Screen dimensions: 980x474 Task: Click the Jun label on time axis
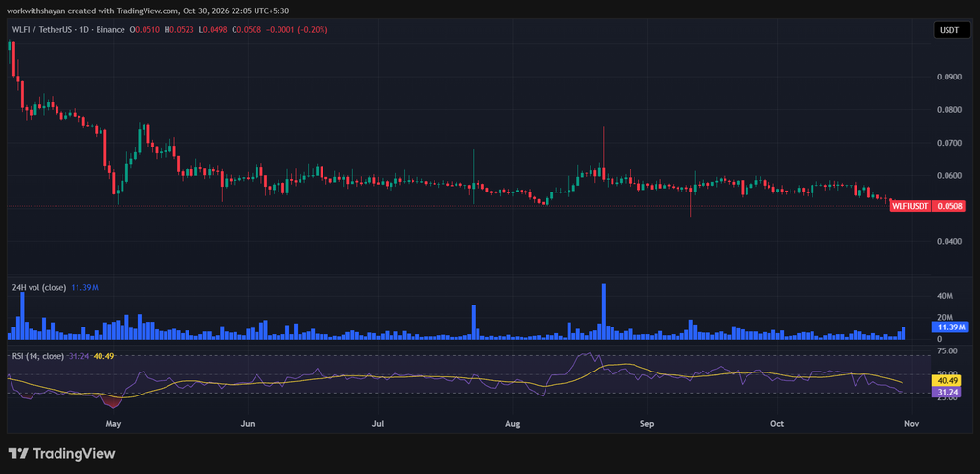coord(248,424)
